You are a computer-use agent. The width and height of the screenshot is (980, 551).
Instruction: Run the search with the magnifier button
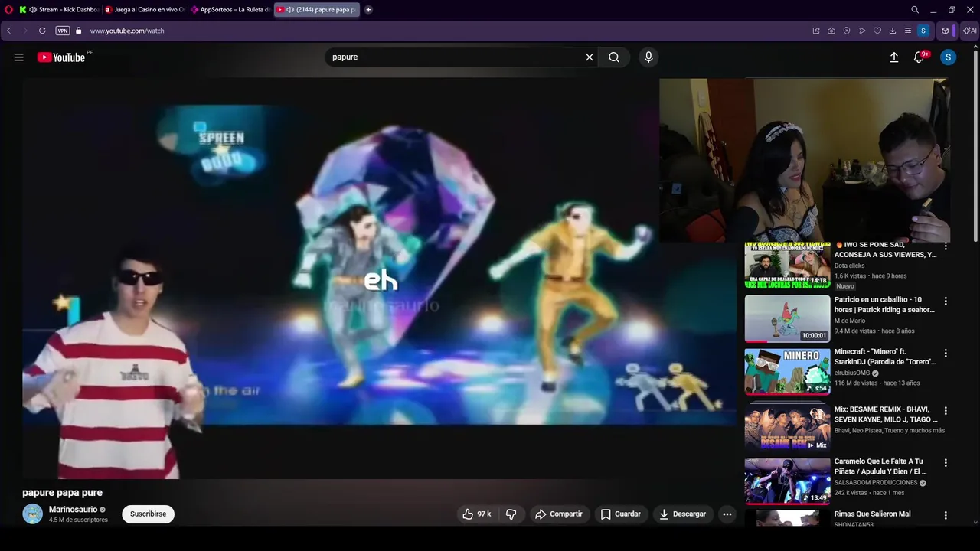tap(614, 57)
